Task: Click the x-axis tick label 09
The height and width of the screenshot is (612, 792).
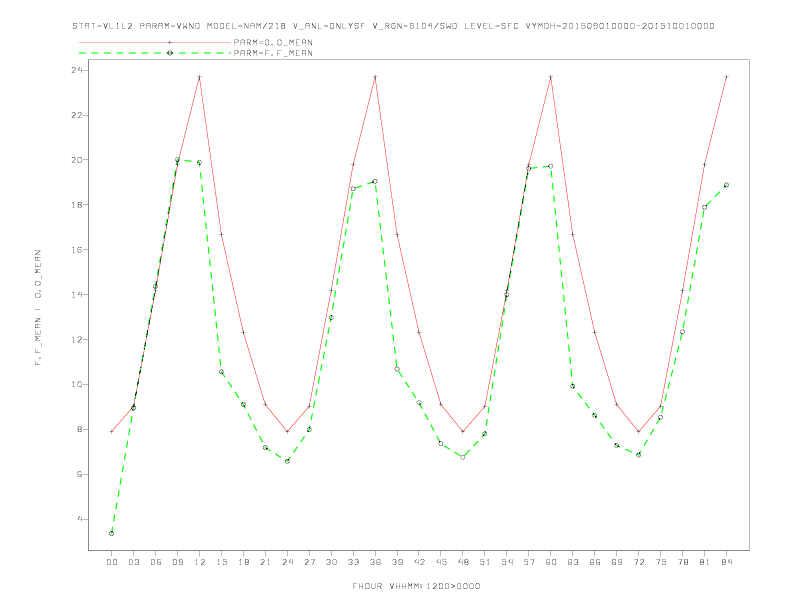Action: click(177, 562)
